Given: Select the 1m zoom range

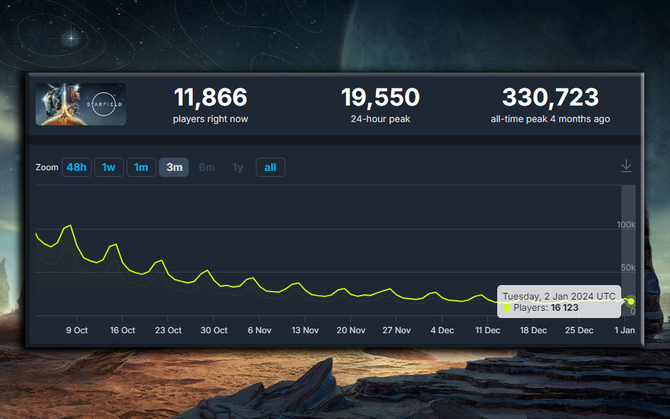Looking at the screenshot, I should [x=141, y=167].
